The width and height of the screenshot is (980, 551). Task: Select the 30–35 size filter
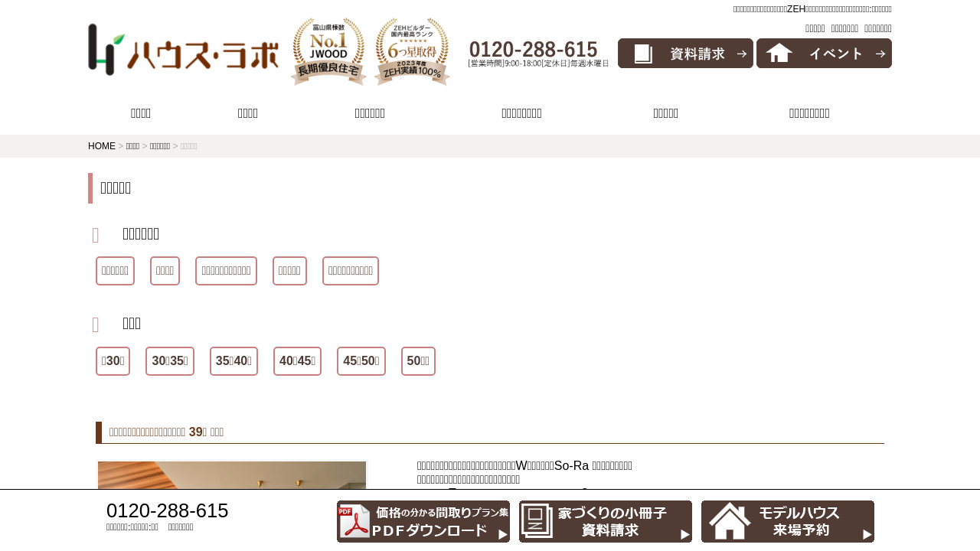coord(170,361)
